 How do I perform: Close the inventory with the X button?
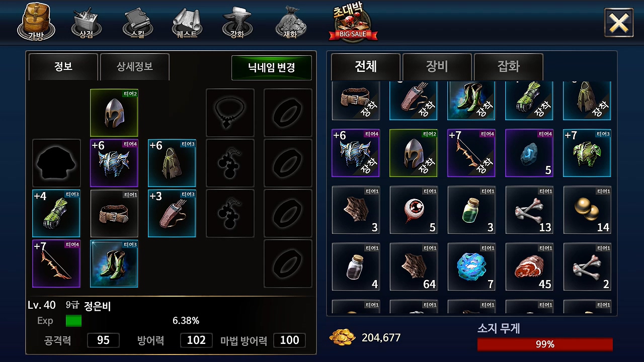tap(619, 23)
